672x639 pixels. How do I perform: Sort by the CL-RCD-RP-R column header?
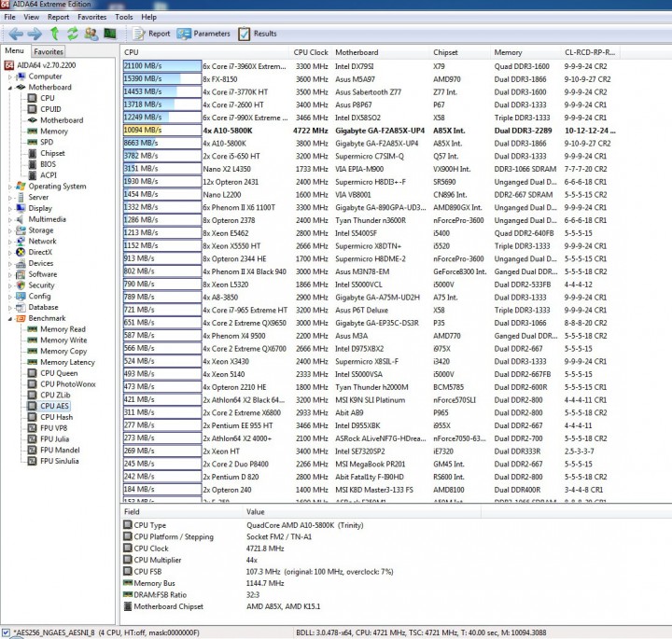click(x=591, y=52)
